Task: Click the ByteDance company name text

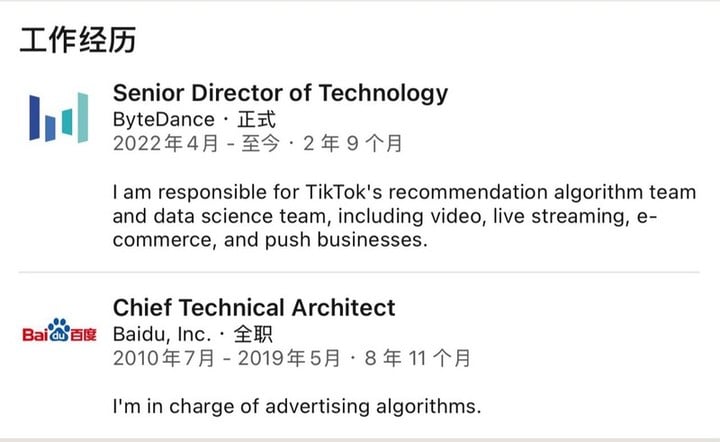Action: tap(164, 120)
